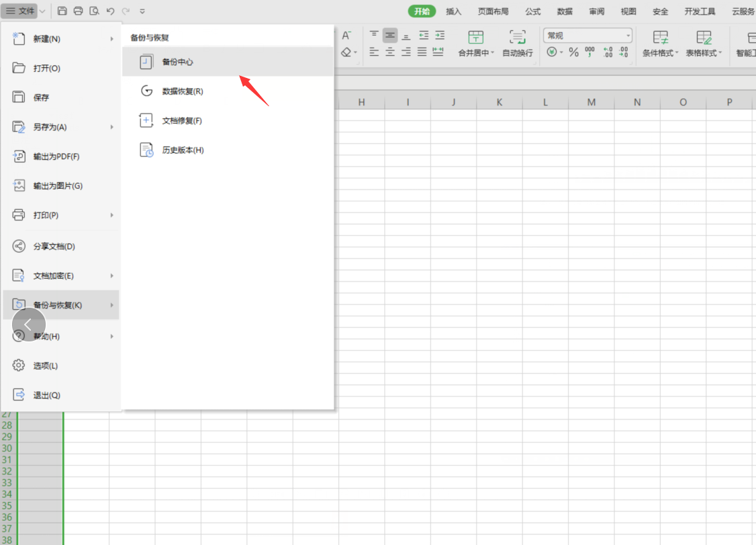The image size is (756, 545).
Task: Choose 文档修复(F) document repair
Action: 181,121
